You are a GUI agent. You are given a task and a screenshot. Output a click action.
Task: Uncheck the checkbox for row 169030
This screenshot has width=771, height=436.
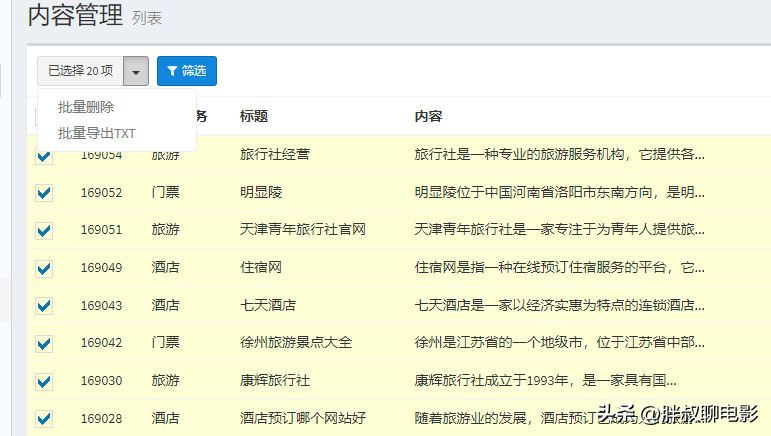[x=44, y=381]
